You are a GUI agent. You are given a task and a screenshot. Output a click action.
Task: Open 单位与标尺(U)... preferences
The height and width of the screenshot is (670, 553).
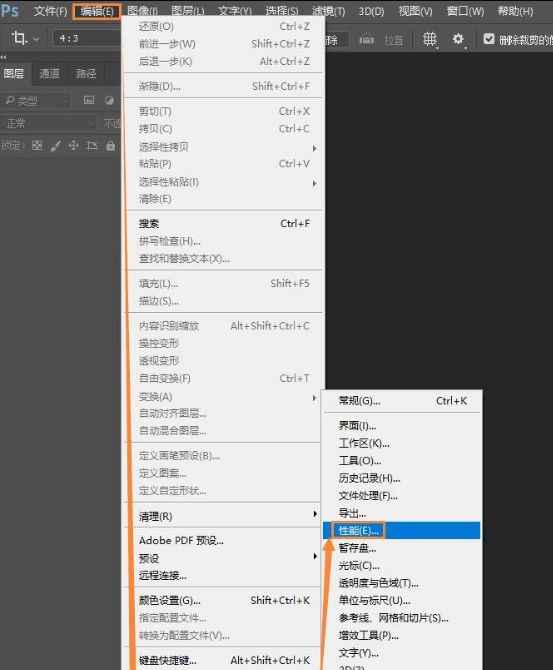tap(402, 600)
